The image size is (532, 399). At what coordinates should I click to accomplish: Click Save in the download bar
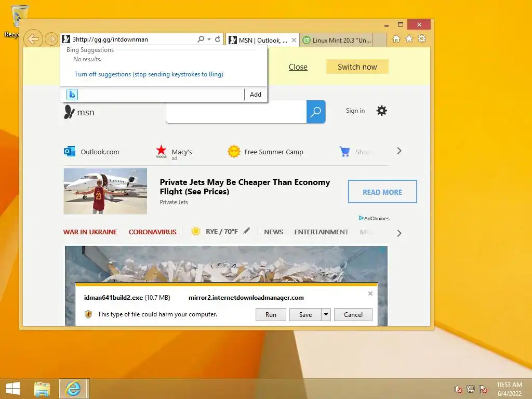[305, 314]
